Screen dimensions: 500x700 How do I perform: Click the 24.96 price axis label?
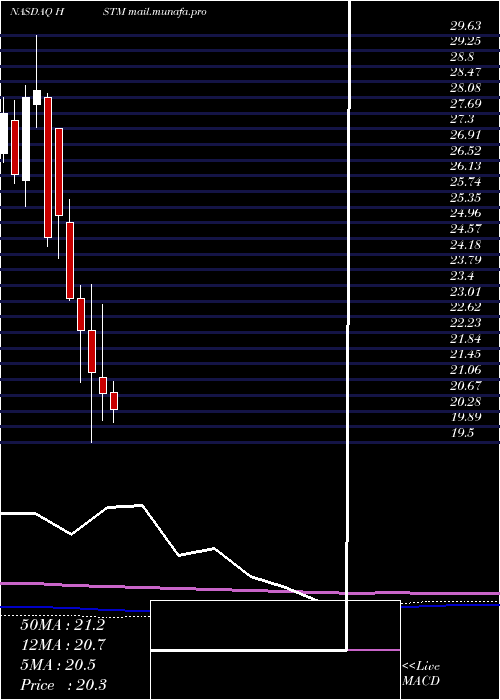click(465, 213)
